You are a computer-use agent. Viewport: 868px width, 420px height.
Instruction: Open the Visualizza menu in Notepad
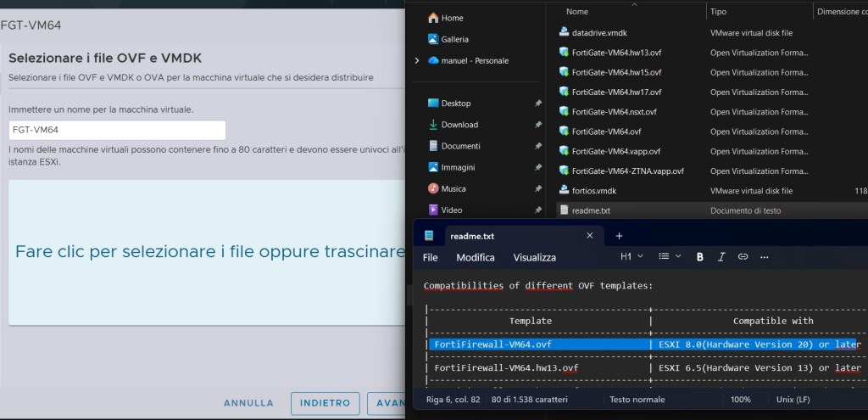coord(534,257)
